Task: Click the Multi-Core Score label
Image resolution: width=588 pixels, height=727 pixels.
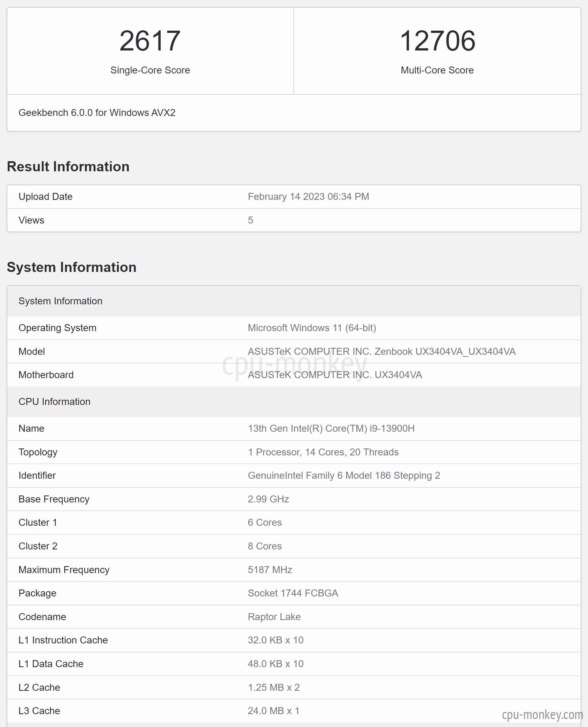Action: click(x=437, y=70)
